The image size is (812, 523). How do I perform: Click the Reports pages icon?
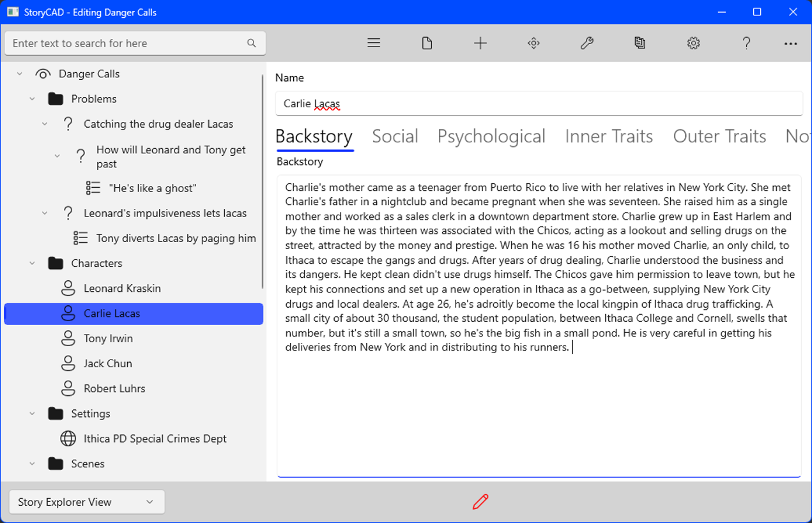pyautogui.click(x=640, y=43)
